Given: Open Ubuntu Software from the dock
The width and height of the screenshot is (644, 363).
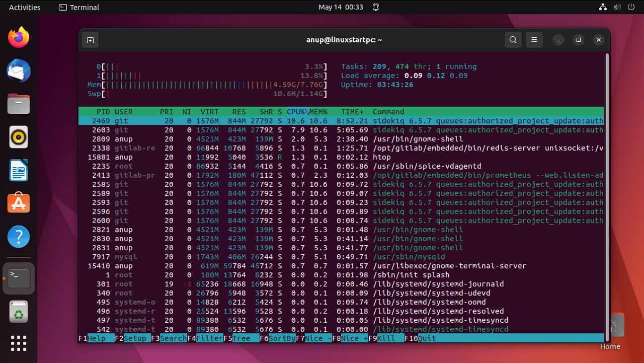Looking at the screenshot, I should click(x=19, y=203).
